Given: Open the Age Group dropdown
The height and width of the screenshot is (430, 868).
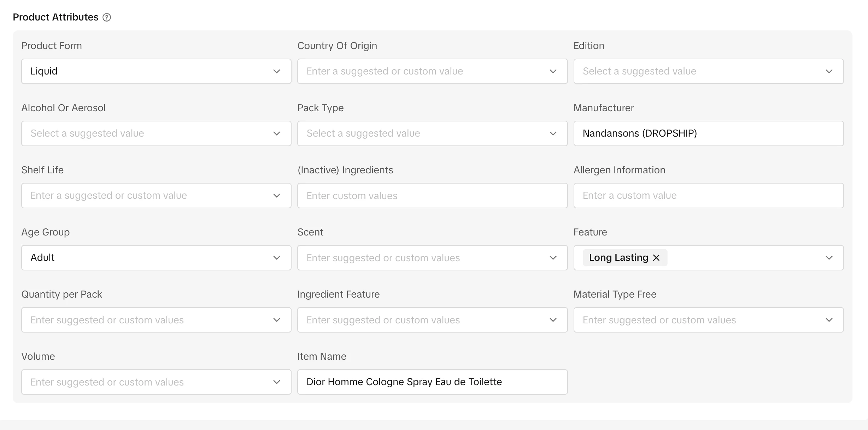Looking at the screenshot, I should (x=156, y=258).
